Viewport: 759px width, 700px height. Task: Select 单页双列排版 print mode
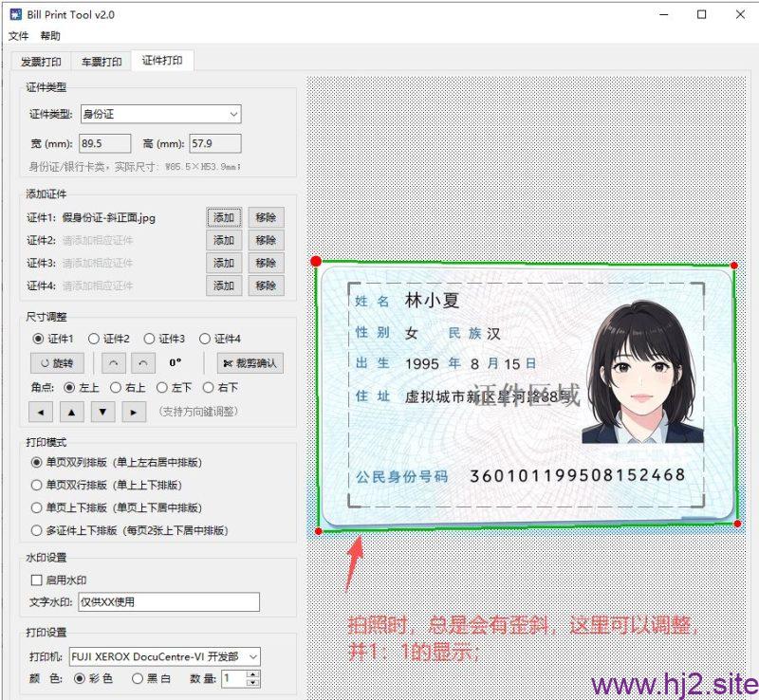[x=36, y=462]
